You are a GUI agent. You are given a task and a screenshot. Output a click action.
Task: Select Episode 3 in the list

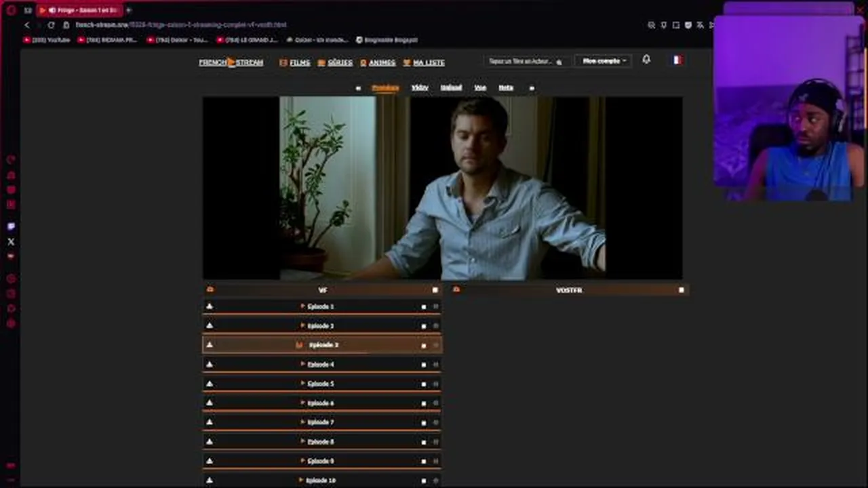point(322,345)
